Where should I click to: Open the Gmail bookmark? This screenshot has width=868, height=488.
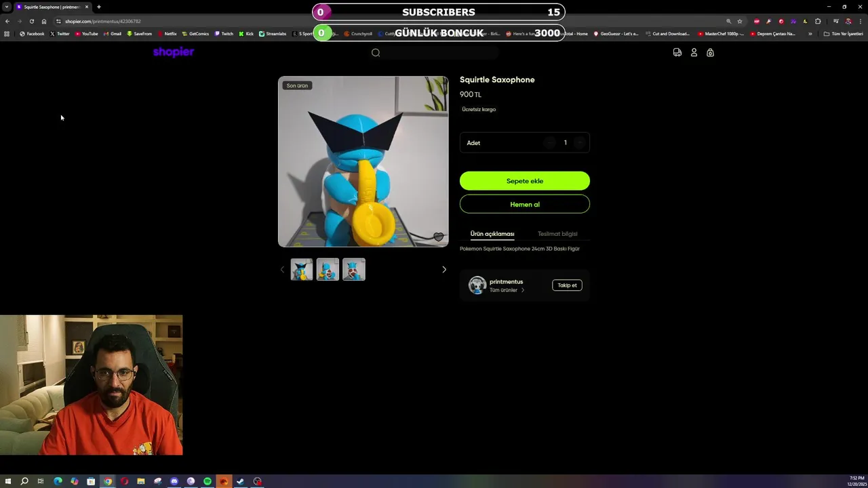pos(113,34)
